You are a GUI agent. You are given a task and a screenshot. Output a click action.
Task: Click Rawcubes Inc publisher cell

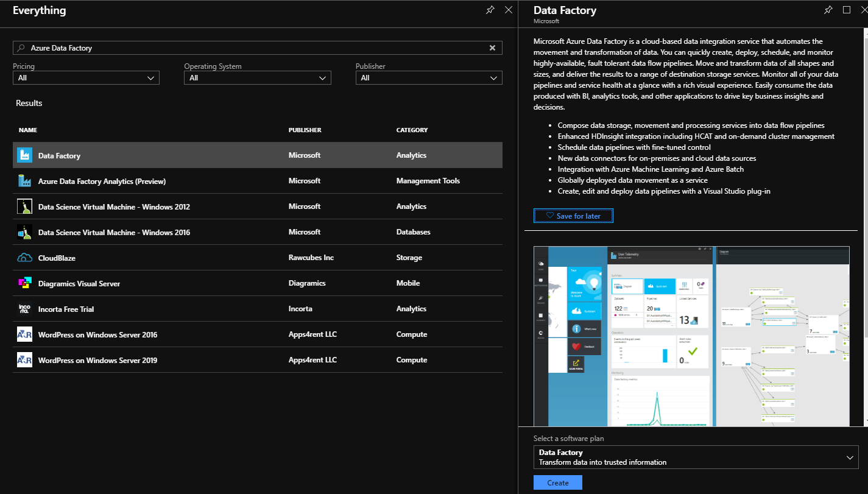tap(311, 258)
